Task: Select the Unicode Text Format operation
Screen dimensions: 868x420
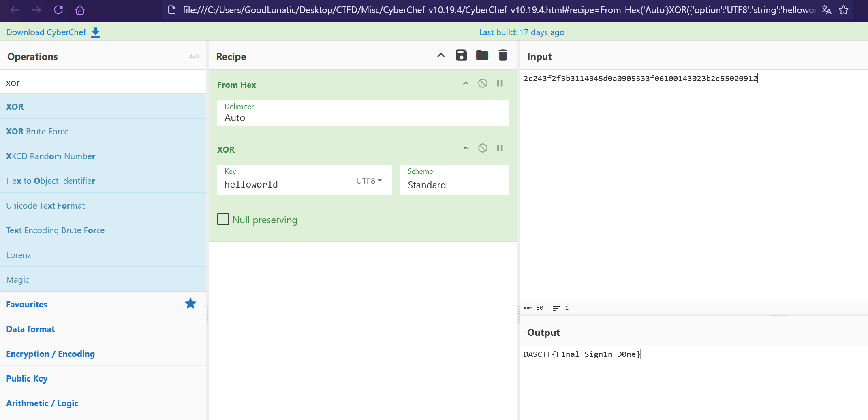Action: (x=103, y=205)
